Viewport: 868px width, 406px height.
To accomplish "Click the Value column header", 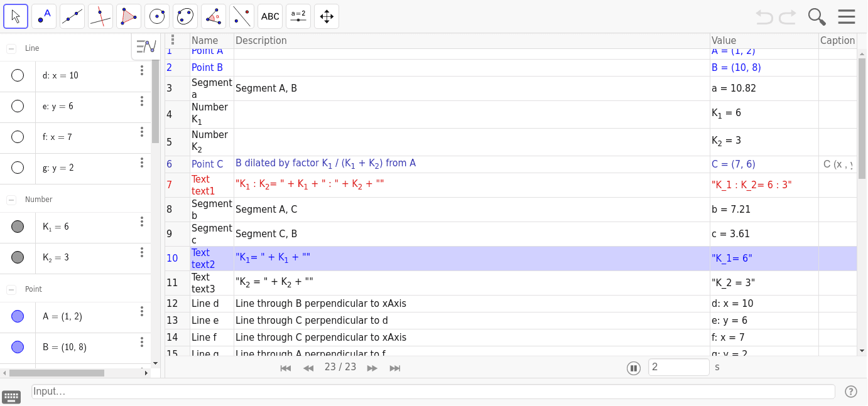I will (764, 41).
